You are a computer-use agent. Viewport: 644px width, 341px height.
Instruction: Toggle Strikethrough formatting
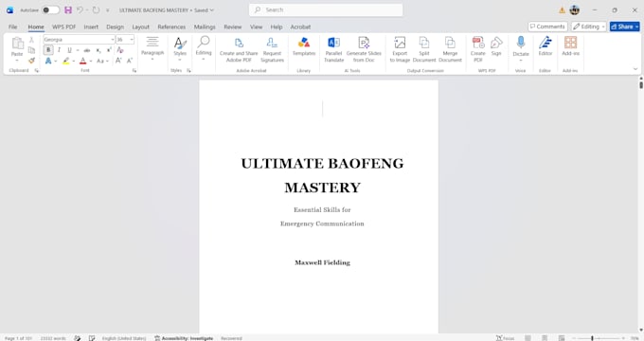(87, 50)
